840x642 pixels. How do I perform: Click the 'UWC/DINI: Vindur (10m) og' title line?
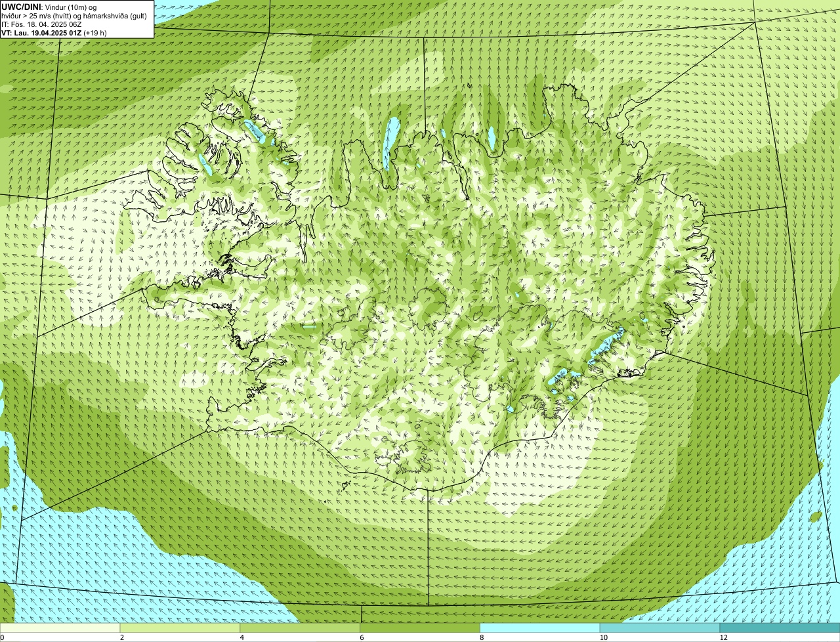pos(49,7)
